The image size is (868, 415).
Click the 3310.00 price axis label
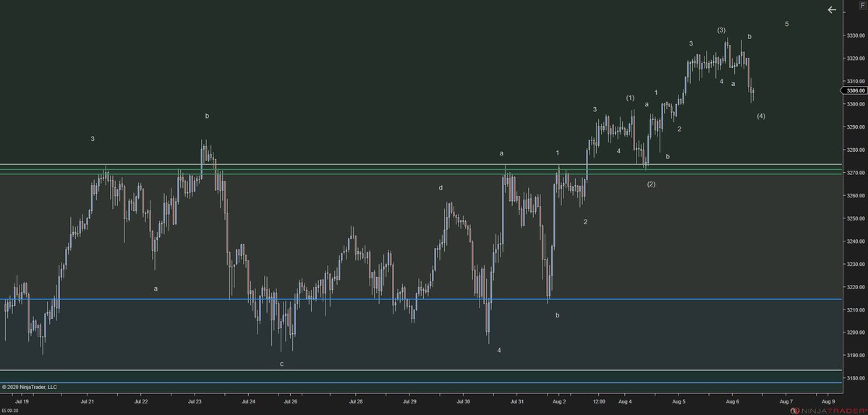pos(854,81)
